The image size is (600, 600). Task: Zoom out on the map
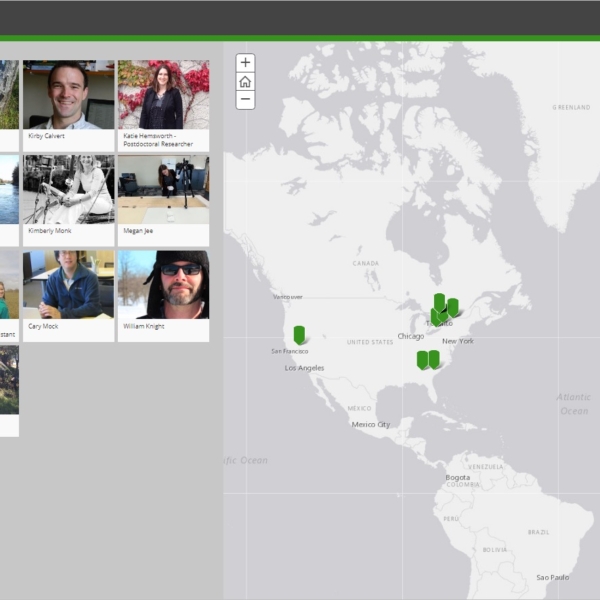245,100
